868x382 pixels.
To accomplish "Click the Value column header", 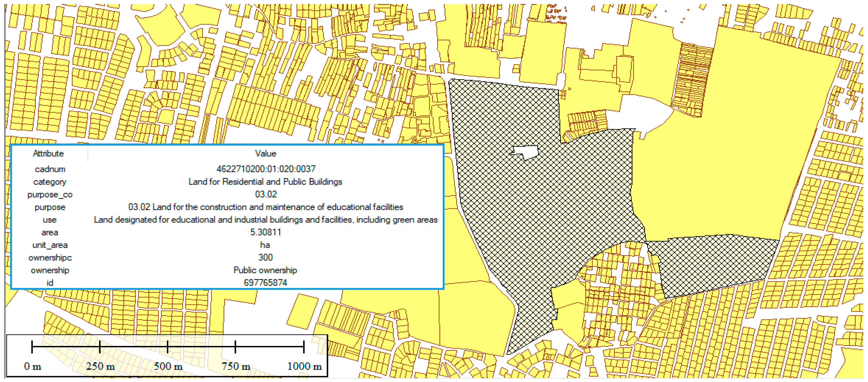I will 265,153.
